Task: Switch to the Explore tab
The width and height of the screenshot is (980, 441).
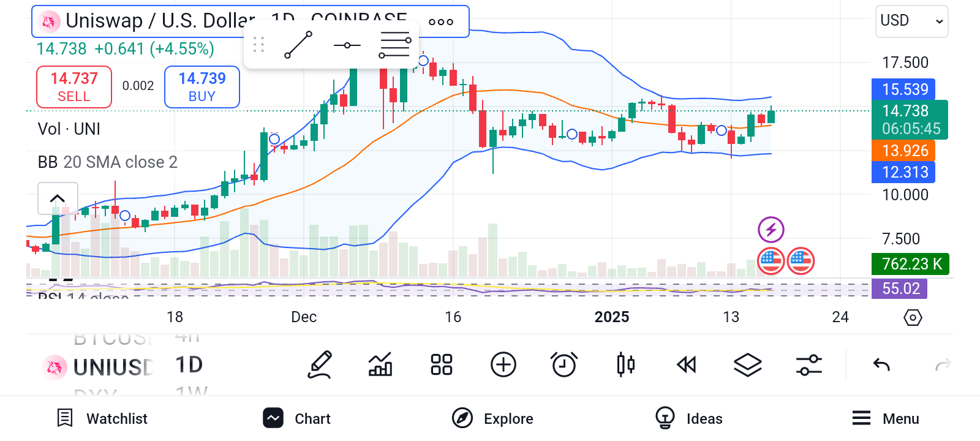Action: pos(493,418)
